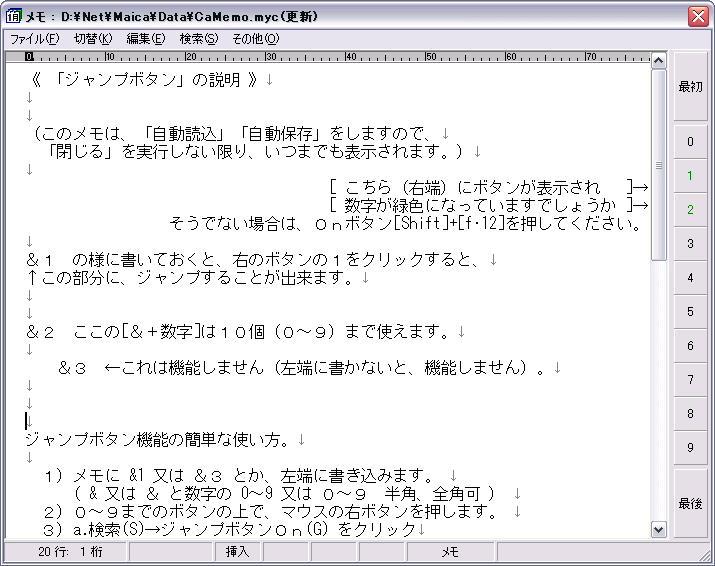
Task: Open the ファイル(F) menu
Action: pos(34,39)
